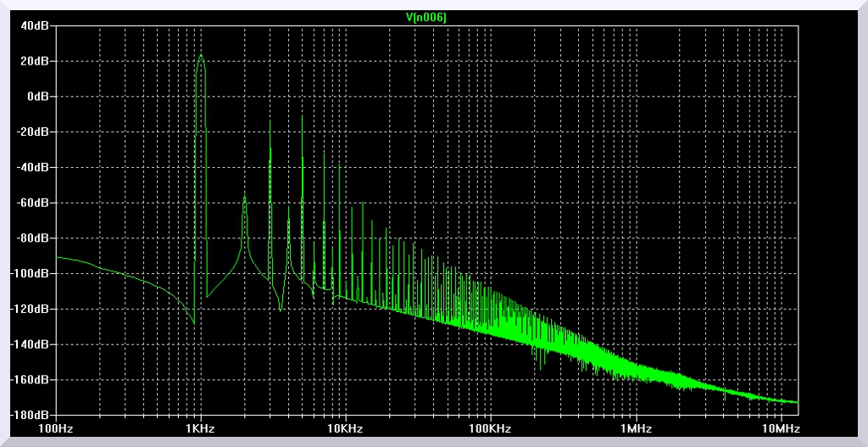Screen dimensions: 868x447
Task: Click the -40dB vertical axis label
Action: point(35,167)
